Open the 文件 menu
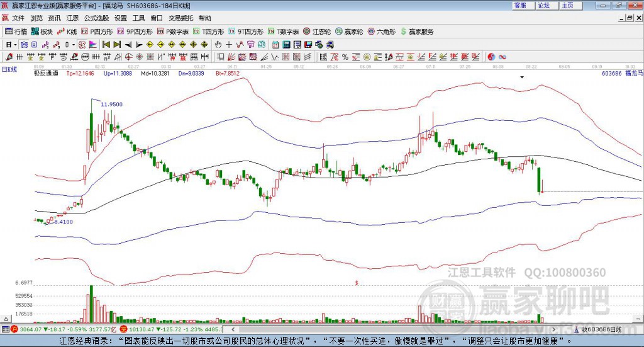The height and width of the screenshot is (347, 644). pyautogui.click(x=18, y=18)
